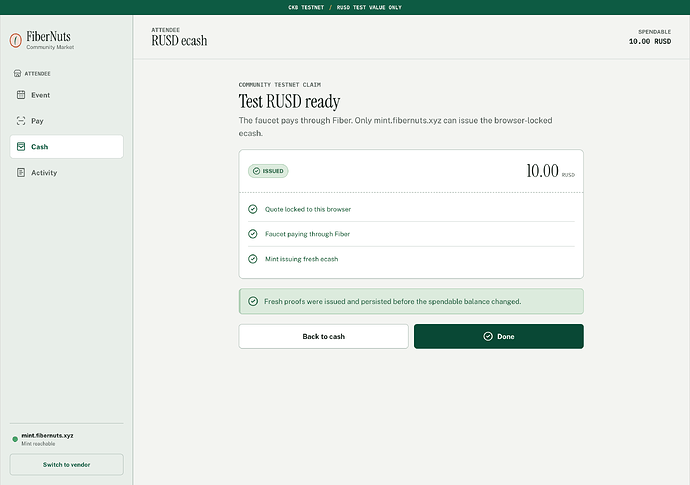
Task: Select the Cash sidebar item
Action: [66, 147]
